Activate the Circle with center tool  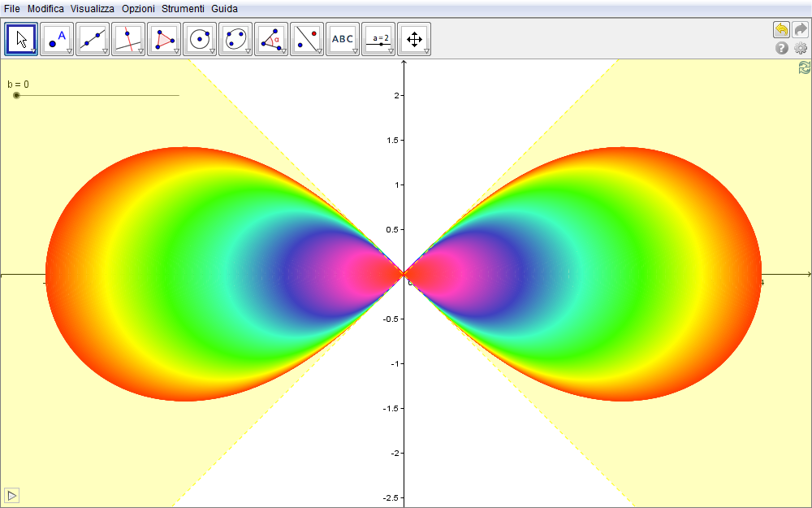200,39
